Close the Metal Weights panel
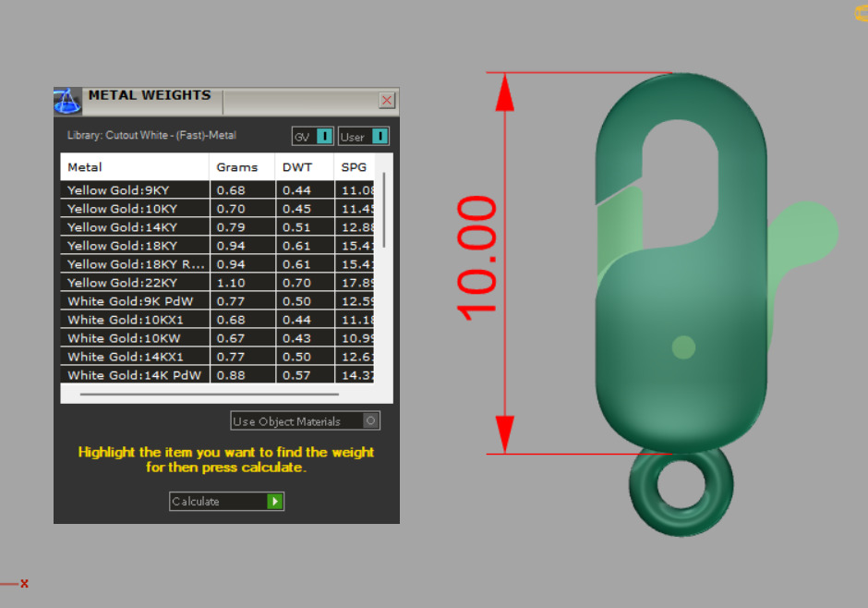The height and width of the screenshot is (608, 868). coord(386,100)
